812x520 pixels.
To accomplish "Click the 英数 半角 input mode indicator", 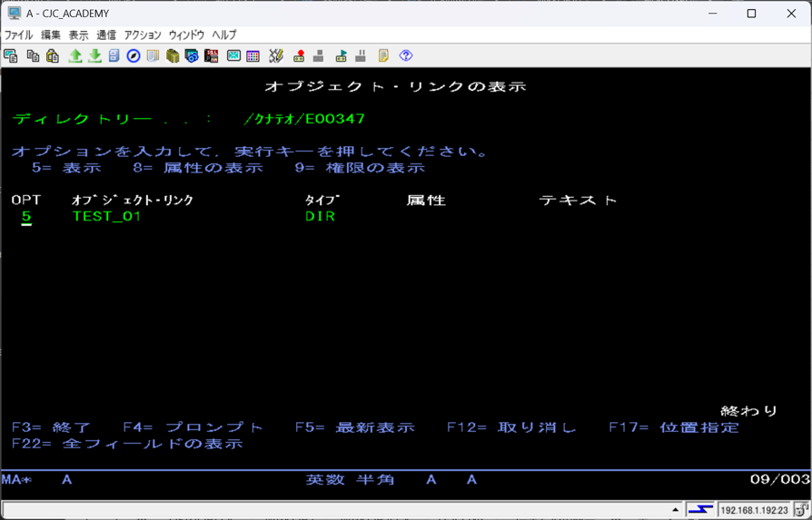I will click(x=350, y=480).
